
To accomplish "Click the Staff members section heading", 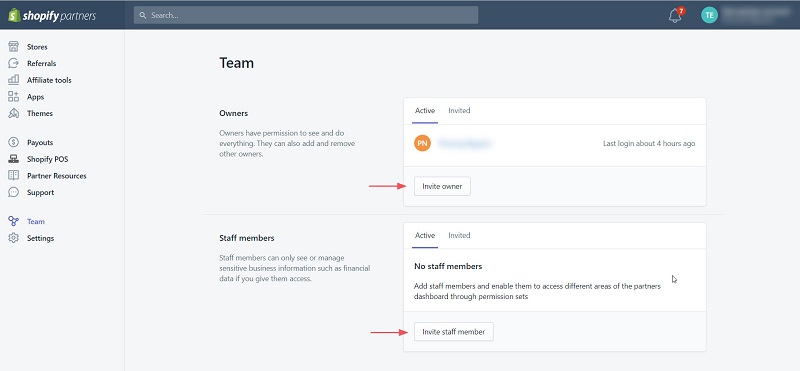I will coord(247,238).
